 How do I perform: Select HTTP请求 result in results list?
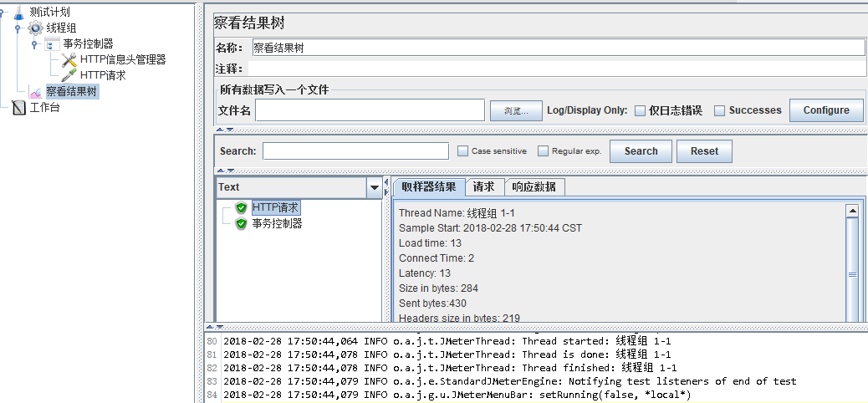point(276,207)
